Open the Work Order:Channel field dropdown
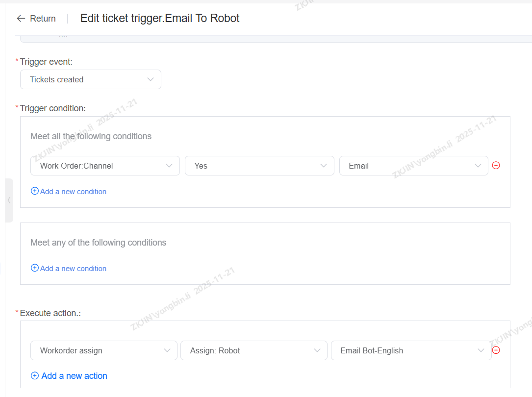Image resolution: width=532 pixels, height=397 pixels. (x=104, y=166)
